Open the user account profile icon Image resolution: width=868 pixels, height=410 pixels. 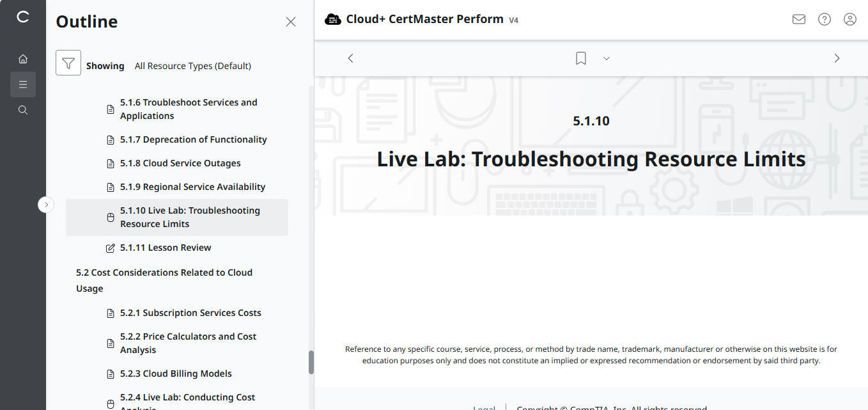(849, 19)
